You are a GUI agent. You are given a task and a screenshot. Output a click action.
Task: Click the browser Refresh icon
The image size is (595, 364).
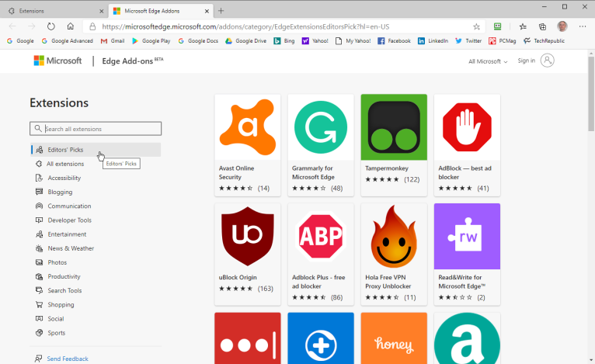click(50, 26)
